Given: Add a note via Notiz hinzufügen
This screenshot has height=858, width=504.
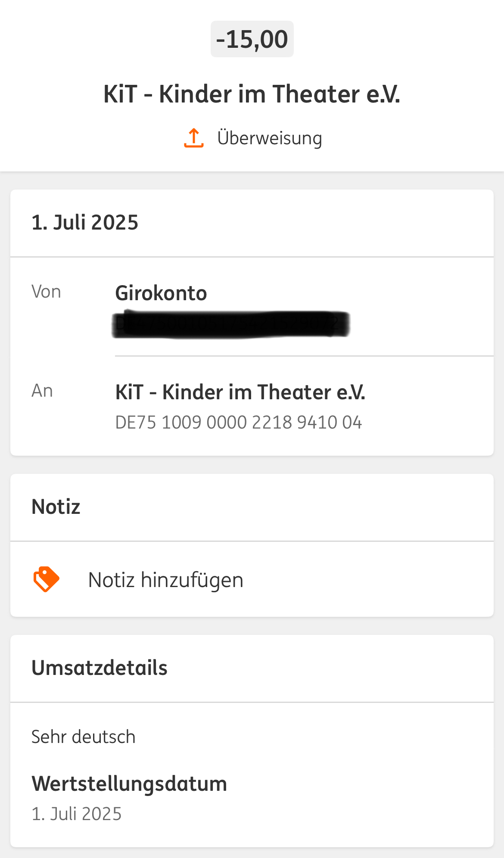Looking at the screenshot, I should point(166,580).
